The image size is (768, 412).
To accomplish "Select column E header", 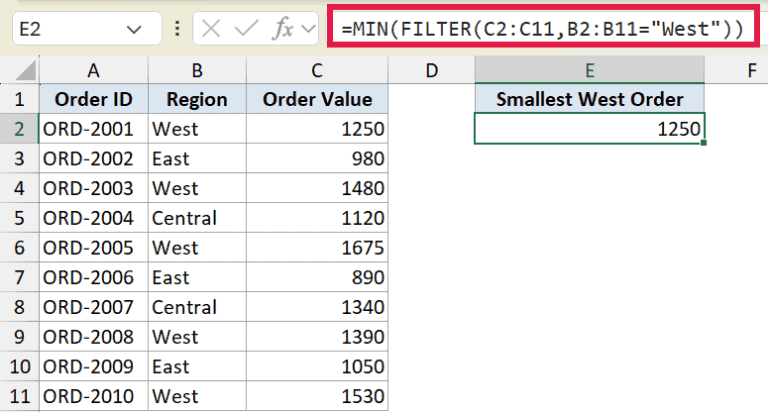I will (590, 71).
